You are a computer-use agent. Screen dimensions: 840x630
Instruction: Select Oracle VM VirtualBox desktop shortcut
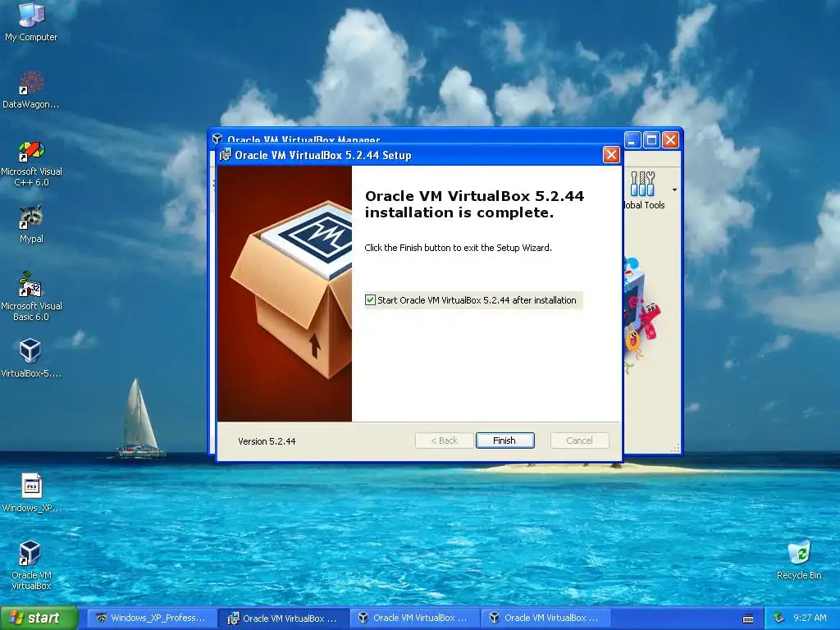click(x=31, y=566)
